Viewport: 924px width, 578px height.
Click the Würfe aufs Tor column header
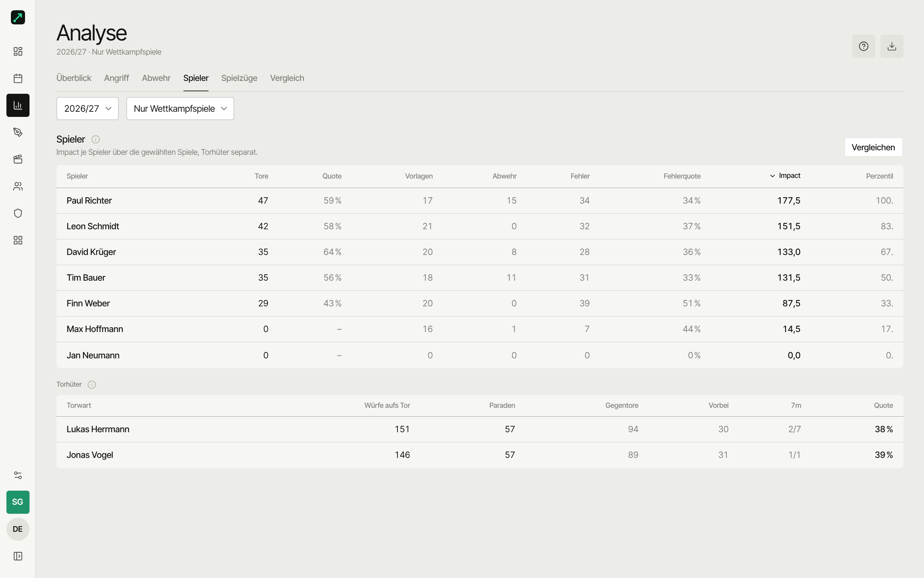(387, 406)
